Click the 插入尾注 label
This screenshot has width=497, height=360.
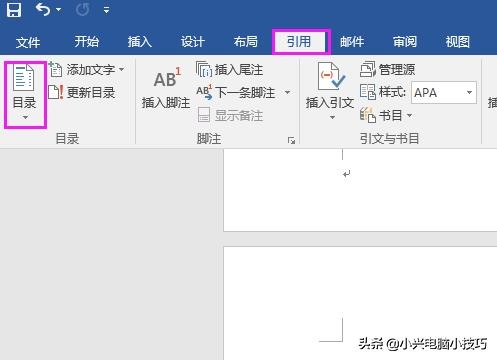click(239, 70)
